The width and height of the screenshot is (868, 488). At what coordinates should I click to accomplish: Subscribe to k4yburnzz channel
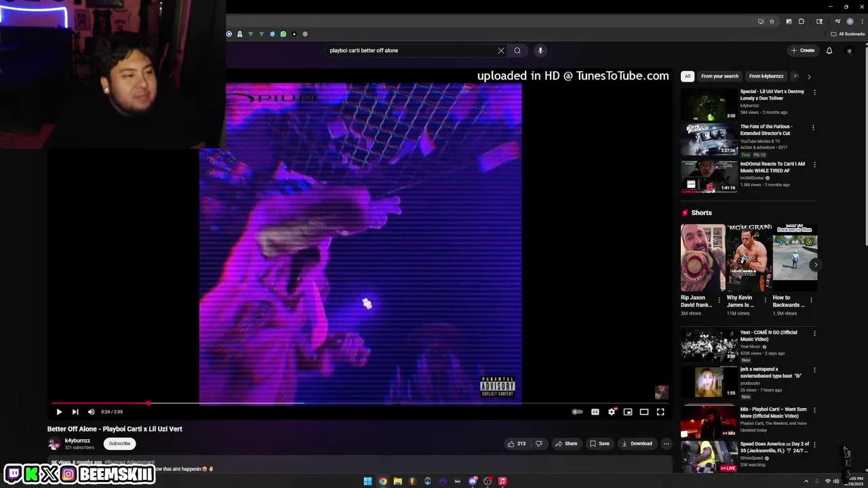[119, 443]
